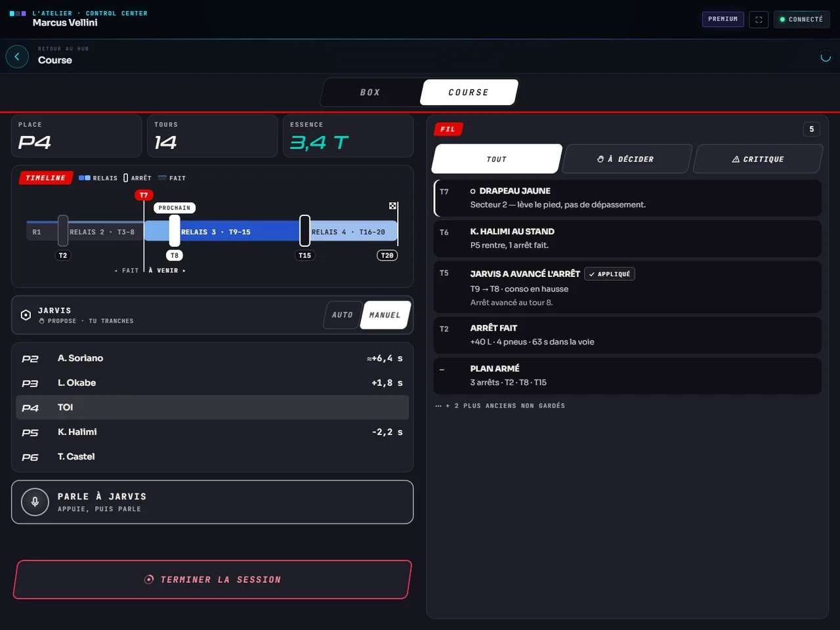Filter feed by À DÉCIDER
The height and width of the screenshot is (630, 840).
click(627, 159)
